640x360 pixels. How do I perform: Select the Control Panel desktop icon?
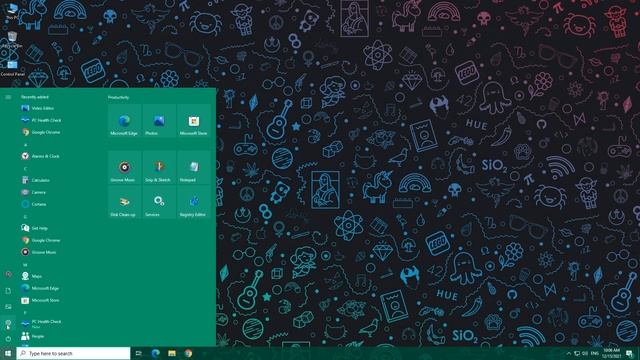click(x=12, y=68)
